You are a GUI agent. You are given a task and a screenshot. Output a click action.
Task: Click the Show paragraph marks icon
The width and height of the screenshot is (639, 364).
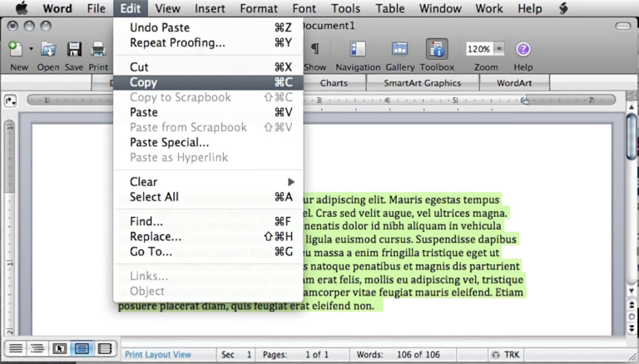pyautogui.click(x=315, y=49)
